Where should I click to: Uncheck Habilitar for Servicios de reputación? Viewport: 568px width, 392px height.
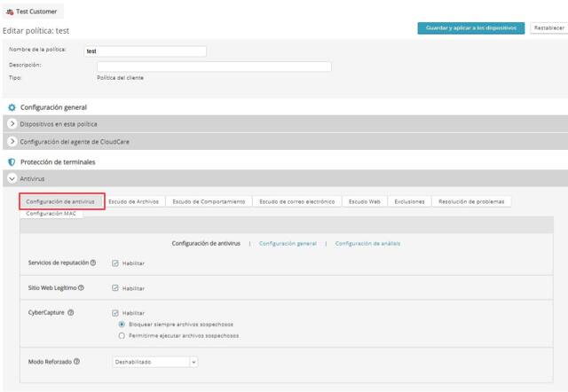point(115,263)
